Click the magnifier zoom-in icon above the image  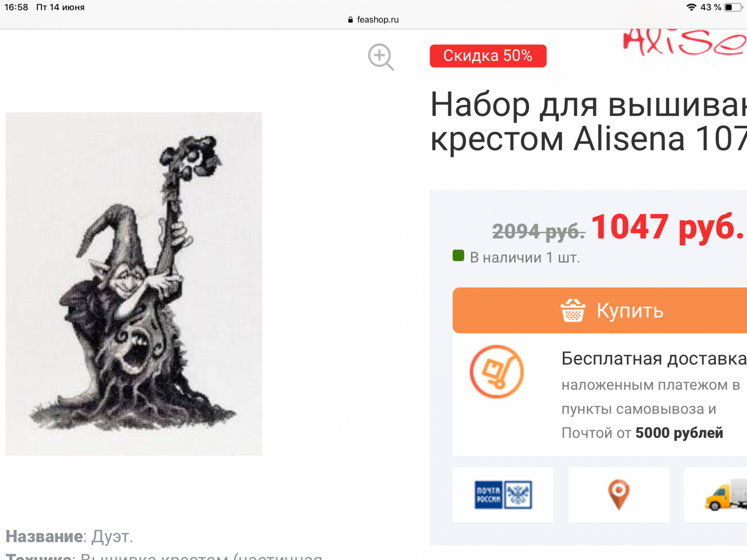pos(381,57)
